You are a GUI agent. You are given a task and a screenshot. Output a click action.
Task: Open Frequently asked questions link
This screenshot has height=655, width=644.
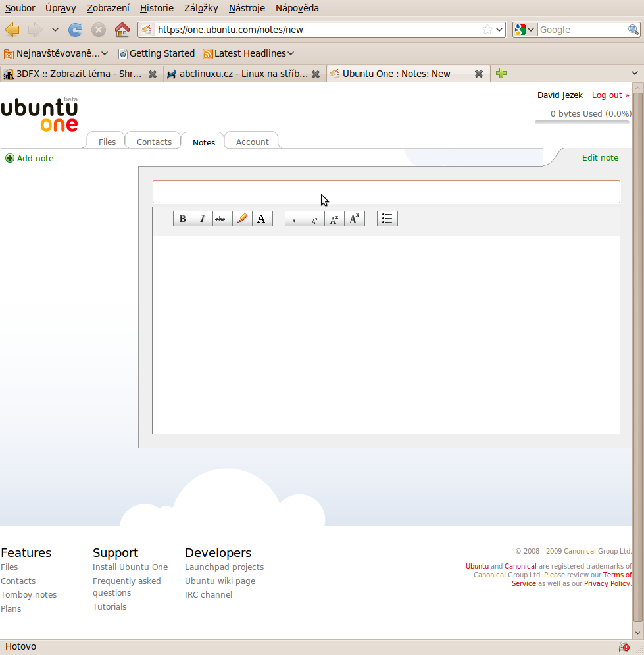pyautogui.click(x=126, y=587)
